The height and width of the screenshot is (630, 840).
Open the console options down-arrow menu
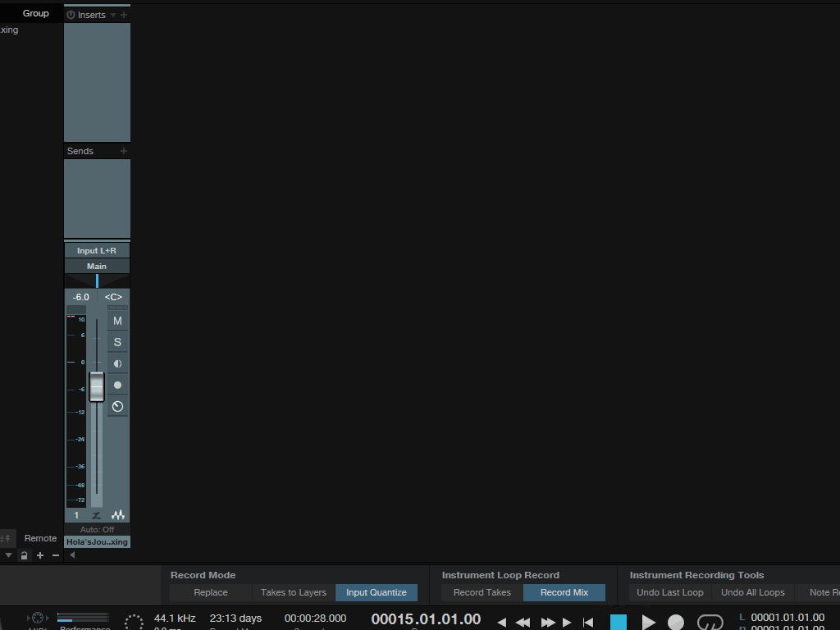point(8,555)
